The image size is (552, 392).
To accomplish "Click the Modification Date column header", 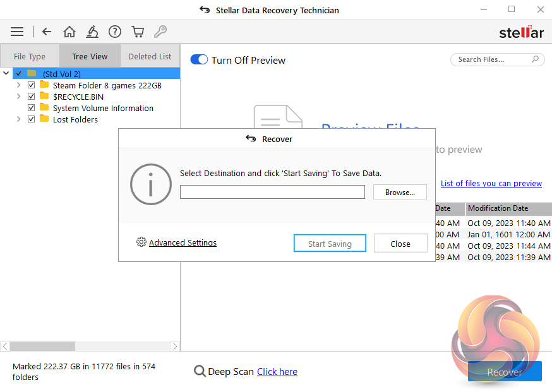I will click(508, 208).
